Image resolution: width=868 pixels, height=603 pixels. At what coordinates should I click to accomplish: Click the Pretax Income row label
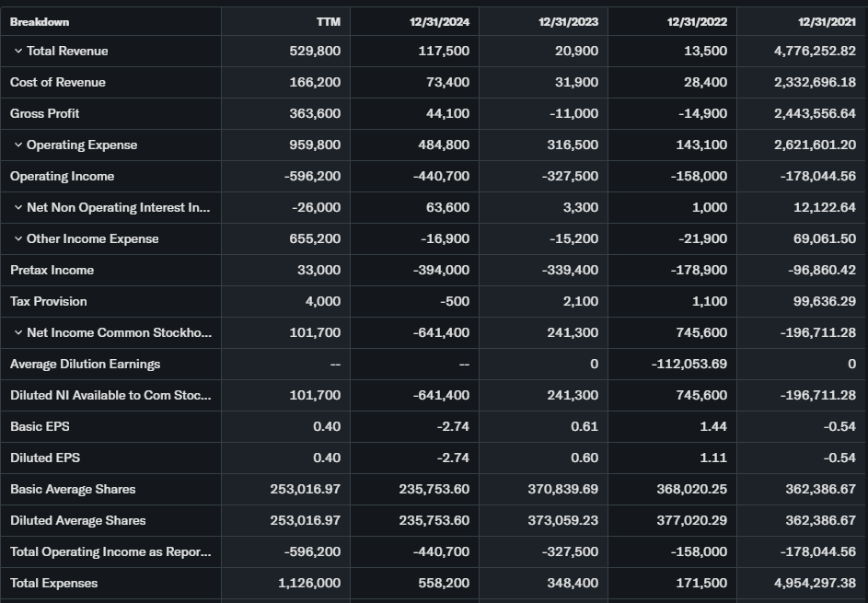point(52,270)
